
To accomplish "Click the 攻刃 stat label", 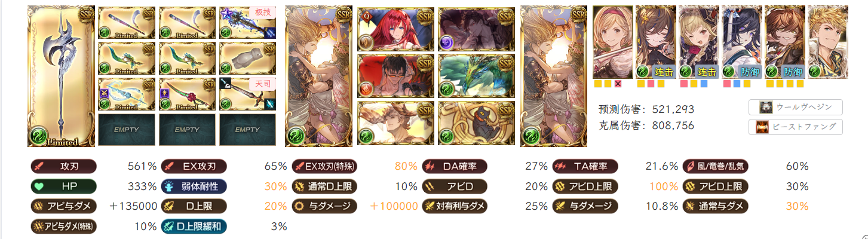I will click(63, 167).
